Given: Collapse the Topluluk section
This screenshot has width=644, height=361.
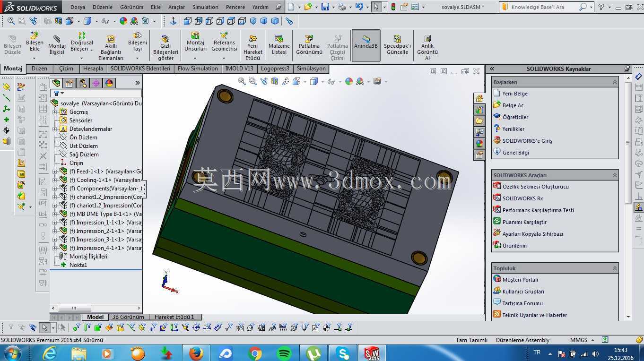Looking at the screenshot, I should 615,268.
